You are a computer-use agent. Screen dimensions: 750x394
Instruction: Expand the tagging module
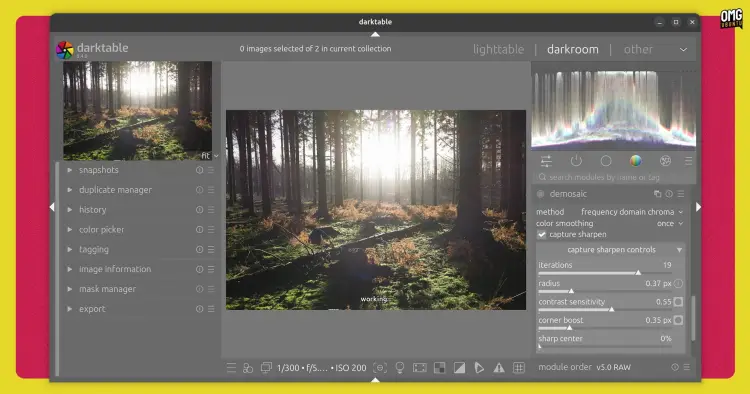click(70, 250)
